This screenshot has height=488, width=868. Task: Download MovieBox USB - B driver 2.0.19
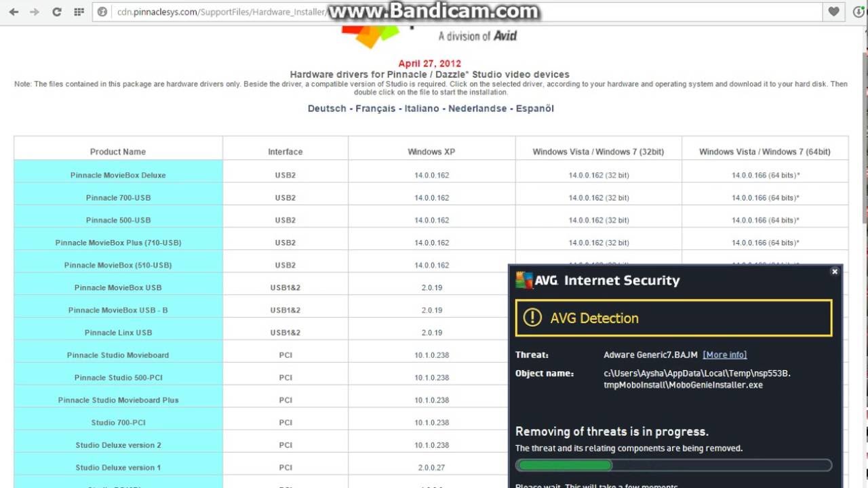(x=431, y=310)
